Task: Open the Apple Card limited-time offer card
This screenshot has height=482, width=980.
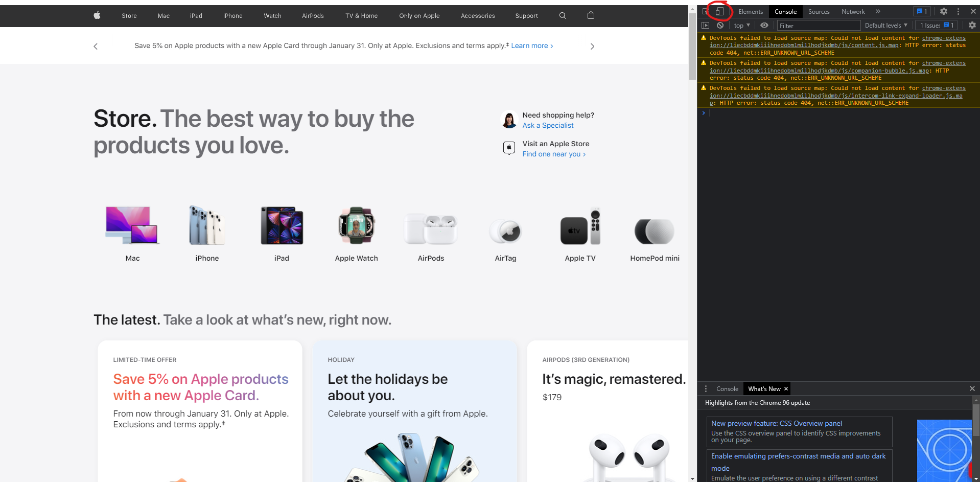Action: point(200,411)
